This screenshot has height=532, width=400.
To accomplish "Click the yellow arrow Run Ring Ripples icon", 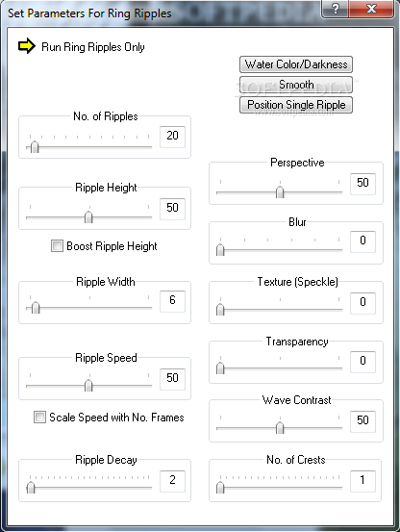I will click(x=26, y=46).
